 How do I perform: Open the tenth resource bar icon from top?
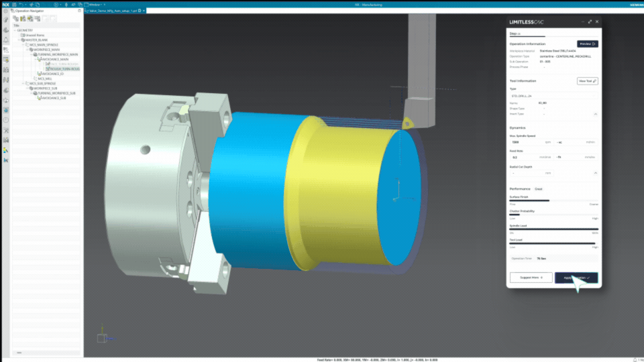point(6,100)
